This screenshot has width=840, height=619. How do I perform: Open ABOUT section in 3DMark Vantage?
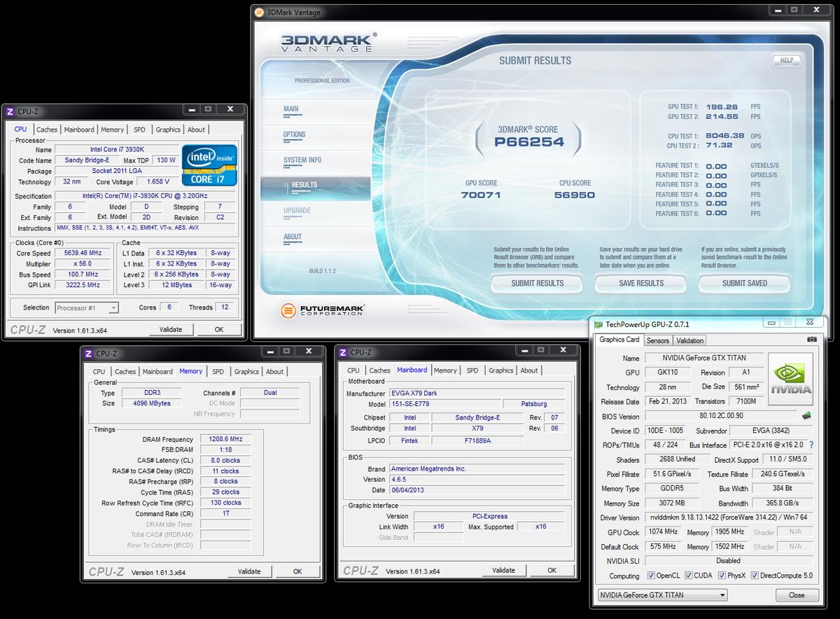click(x=293, y=237)
